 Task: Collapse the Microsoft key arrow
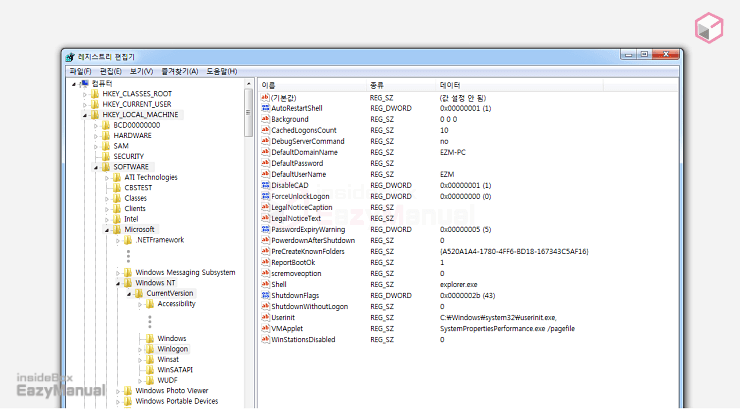click(107, 230)
